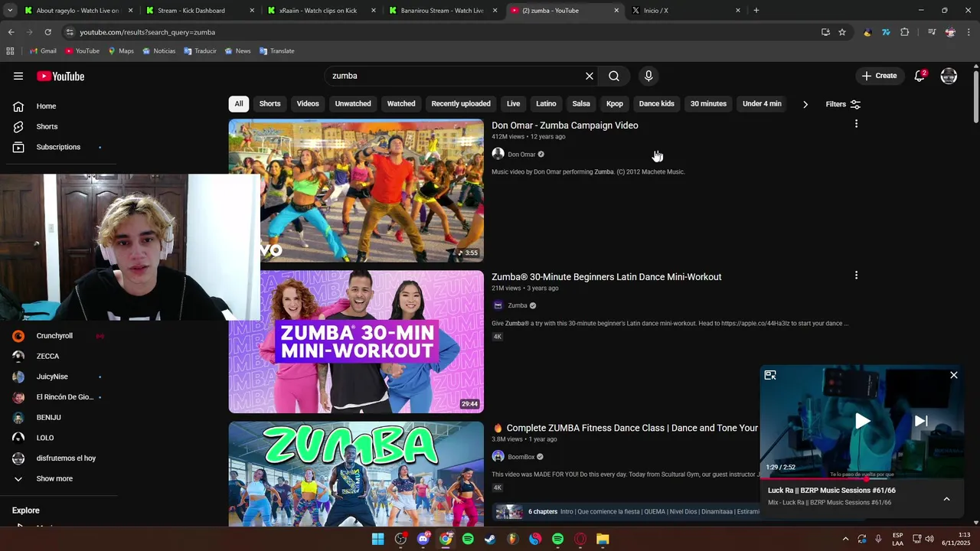Viewport: 980px width, 551px height.
Task: Open the Gmail bookmark
Action: click(x=43, y=51)
